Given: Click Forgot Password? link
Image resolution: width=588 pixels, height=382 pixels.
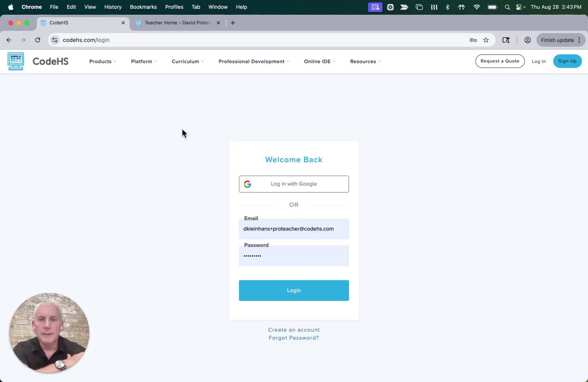Looking at the screenshot, I should point(294,338).
